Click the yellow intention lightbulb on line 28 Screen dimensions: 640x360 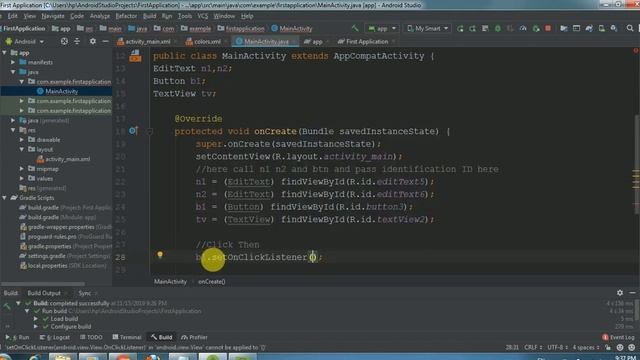click(160, 255)
